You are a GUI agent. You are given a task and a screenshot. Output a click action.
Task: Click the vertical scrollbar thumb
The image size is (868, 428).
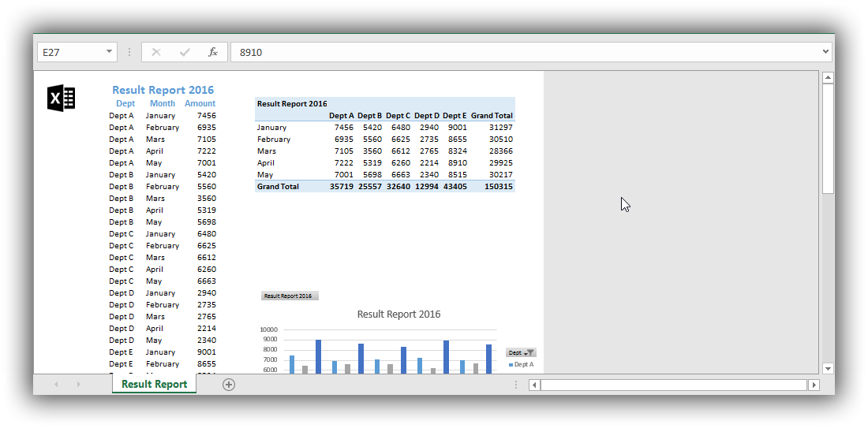[x=828, y=138]
